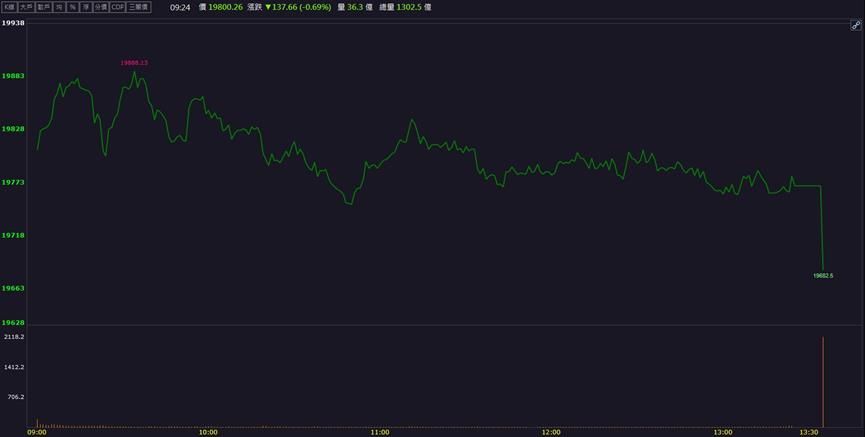Toggle the % percentage scale button
865x437 pixels.
(x=72, y=7)
